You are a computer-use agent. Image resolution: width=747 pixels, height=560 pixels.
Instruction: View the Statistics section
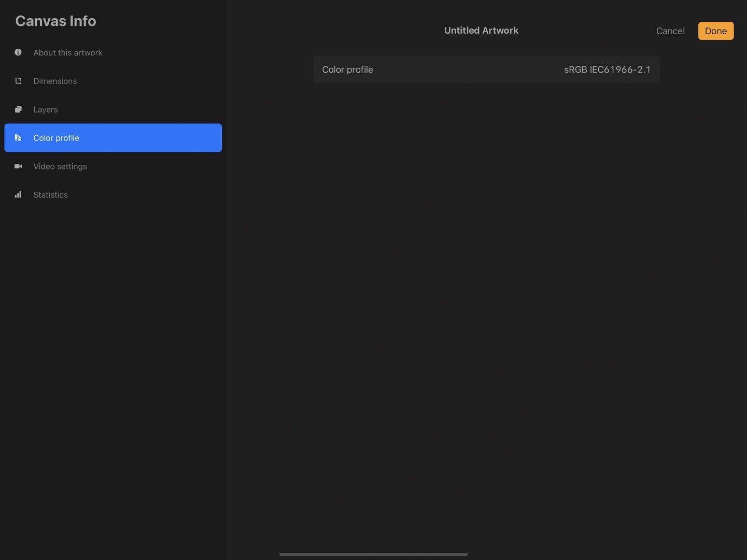pos(50,194)
